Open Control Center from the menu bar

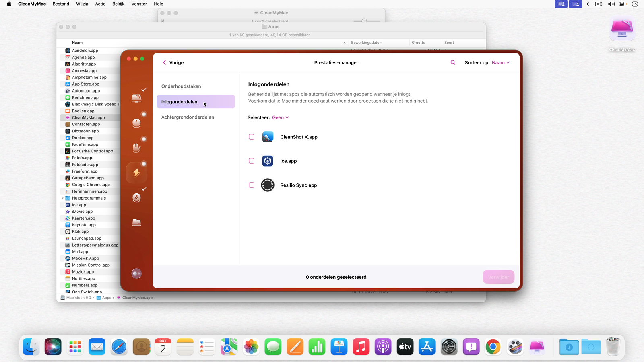click(x=623, y=4)
